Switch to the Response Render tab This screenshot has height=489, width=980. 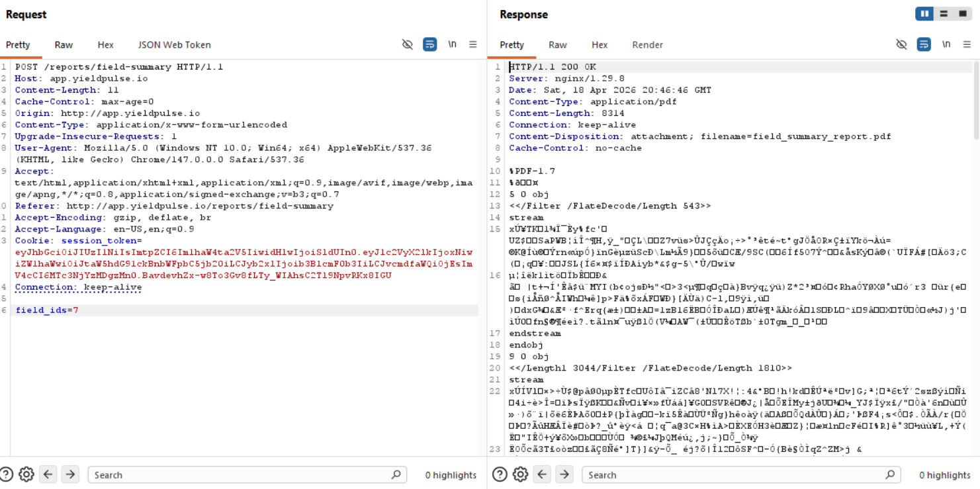pos(647,45)
